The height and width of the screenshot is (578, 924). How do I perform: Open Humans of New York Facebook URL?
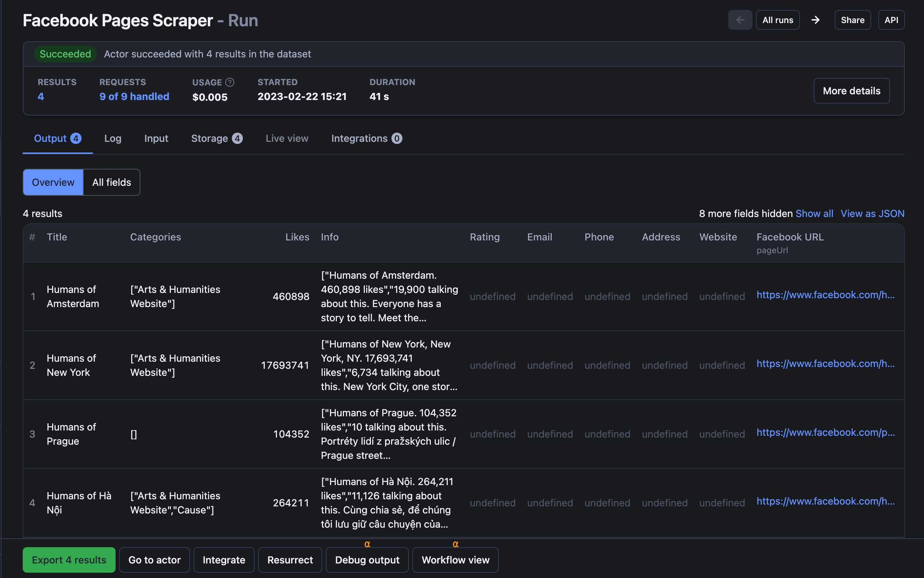point(825,363)
